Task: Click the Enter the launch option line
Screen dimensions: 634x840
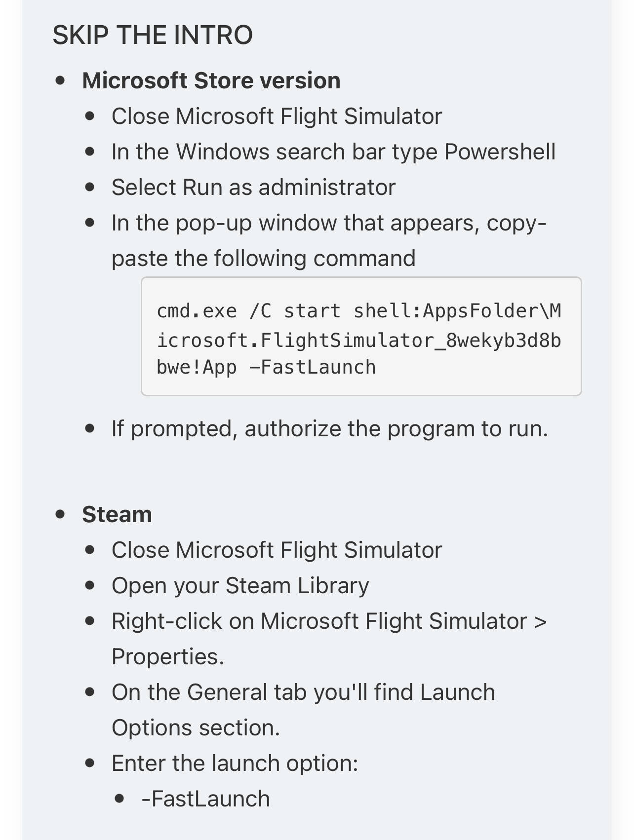Action: pyautogui.click(x=235, y=764)
